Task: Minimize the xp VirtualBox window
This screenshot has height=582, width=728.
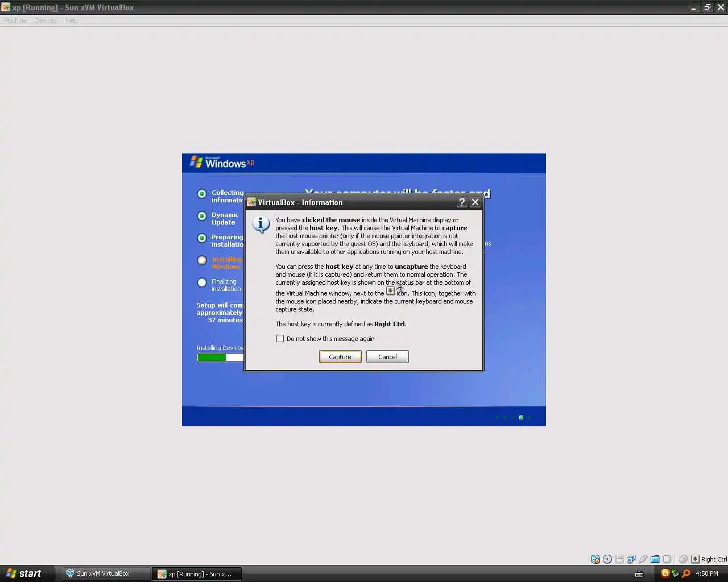Action: tap(693, 7)
